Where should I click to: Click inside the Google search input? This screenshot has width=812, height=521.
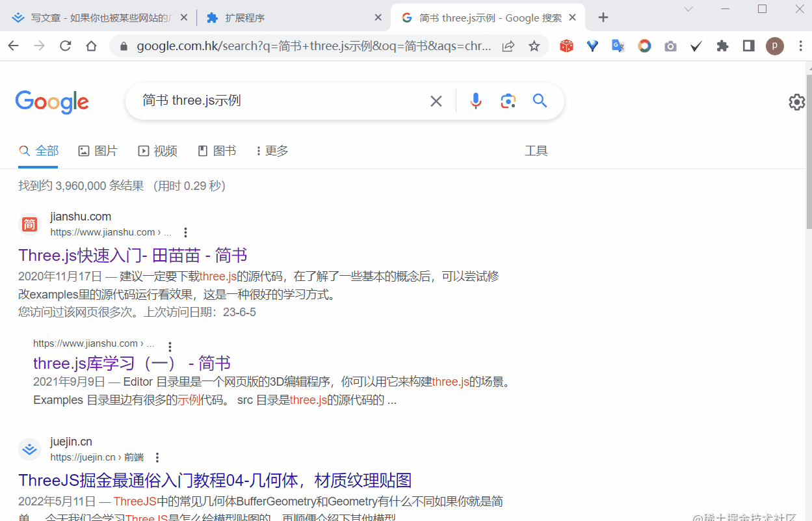coord(280,101)
